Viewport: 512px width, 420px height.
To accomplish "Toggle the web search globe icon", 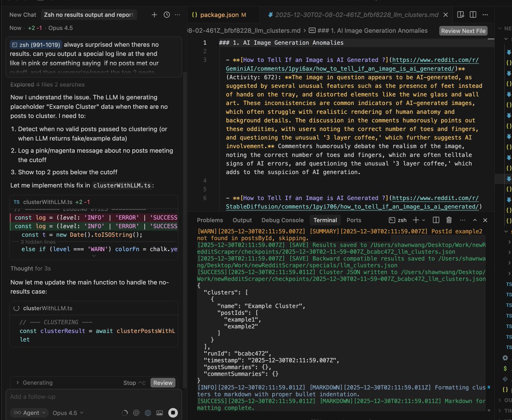I will (148, 413).
